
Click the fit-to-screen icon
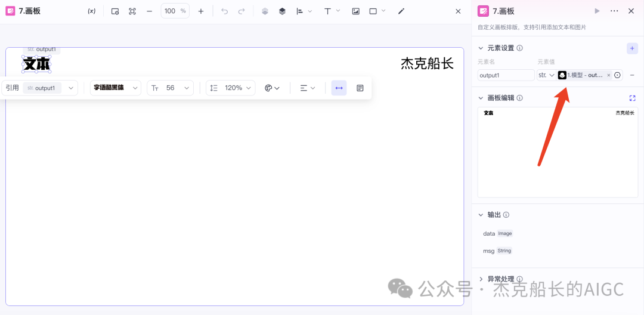pos(132,11)
